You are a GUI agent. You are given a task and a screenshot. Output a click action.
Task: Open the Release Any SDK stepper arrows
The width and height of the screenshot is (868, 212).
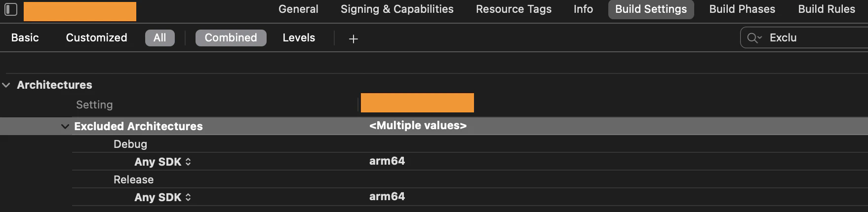tap(188, 197)
